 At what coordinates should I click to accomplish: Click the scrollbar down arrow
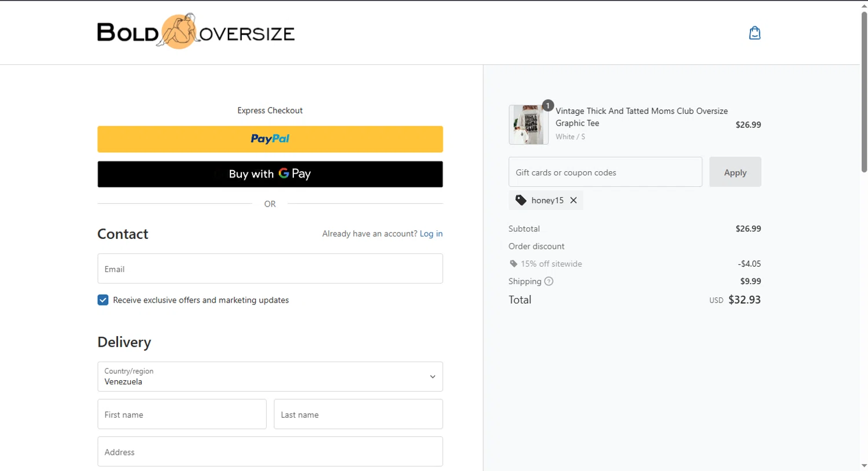pos(864,466)
